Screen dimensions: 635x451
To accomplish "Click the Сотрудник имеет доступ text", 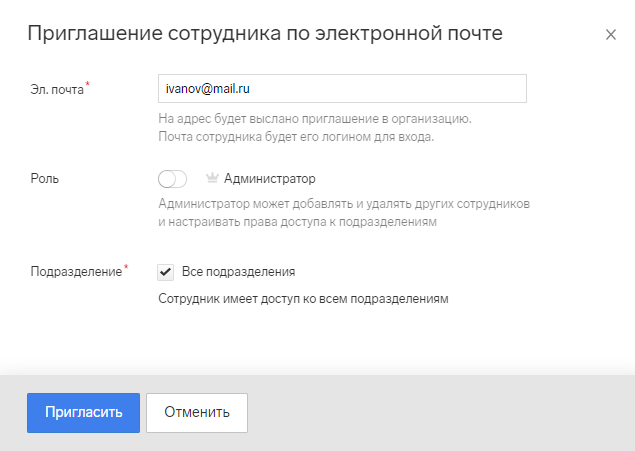I will 303,299.
